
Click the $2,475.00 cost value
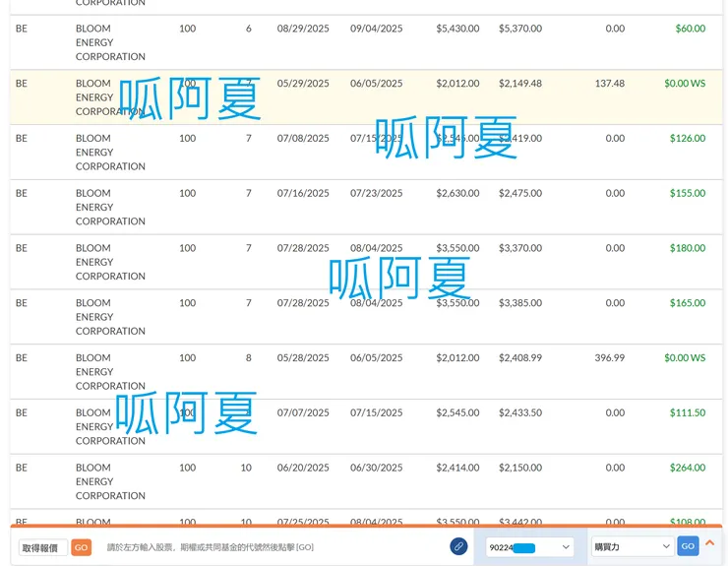tap(520, 193)
